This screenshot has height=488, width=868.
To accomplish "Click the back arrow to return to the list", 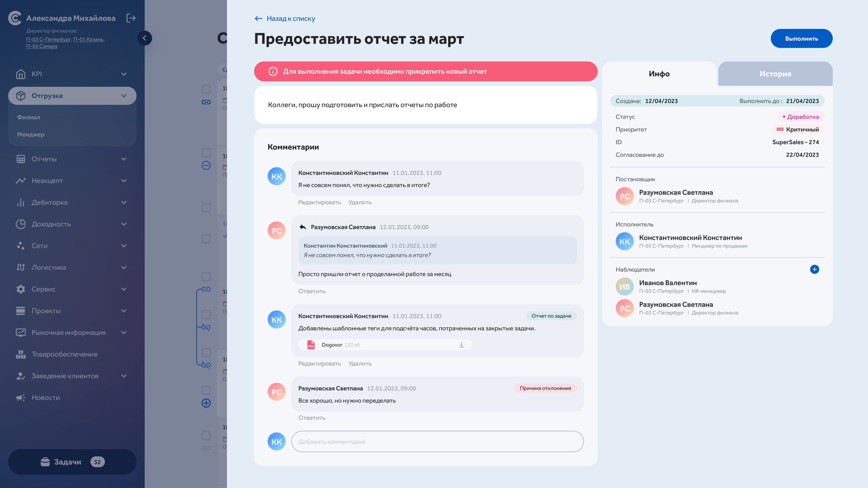I will [x=259, y=18].
